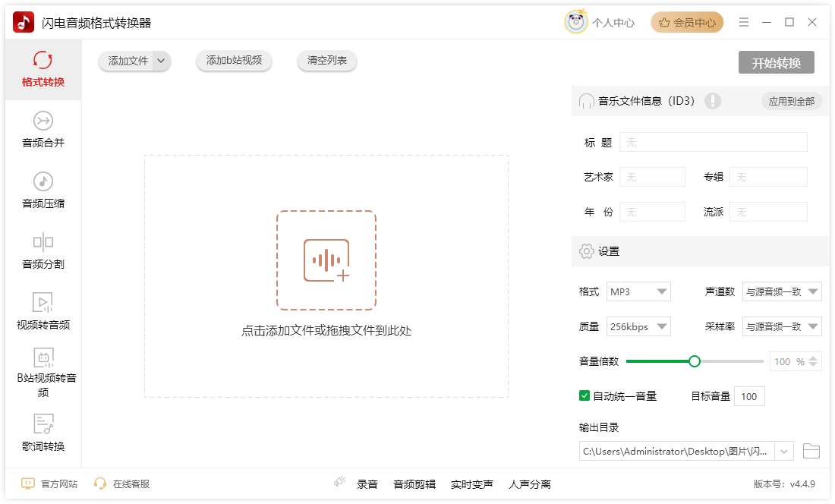This screenshot has width=835, height=504.
Task: Select the 视频转音频 sidebar icon
Action: point(43,304)
